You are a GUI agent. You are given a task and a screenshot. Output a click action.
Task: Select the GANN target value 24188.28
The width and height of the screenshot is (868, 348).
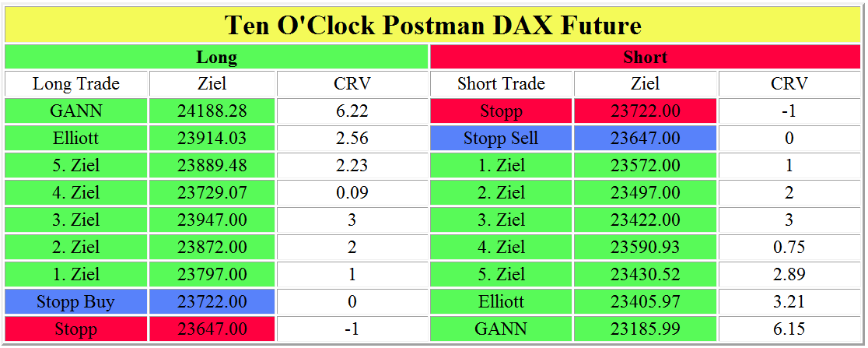[212, 111]
